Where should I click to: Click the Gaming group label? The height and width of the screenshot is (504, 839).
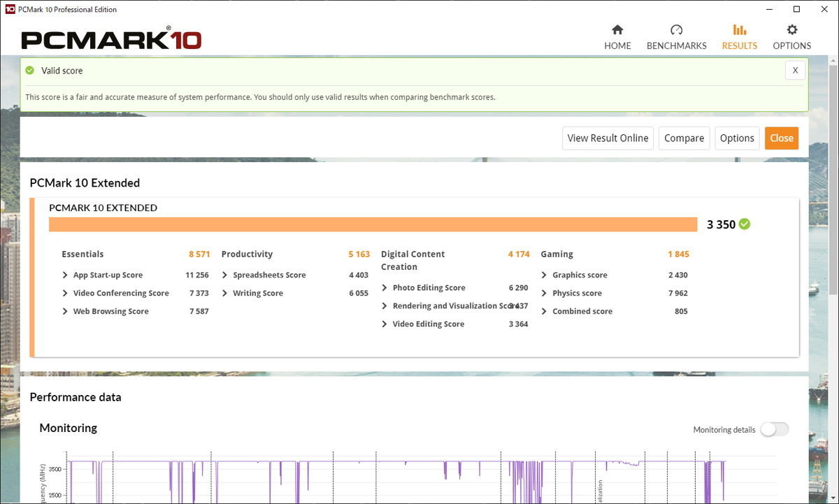click(557, 254)
